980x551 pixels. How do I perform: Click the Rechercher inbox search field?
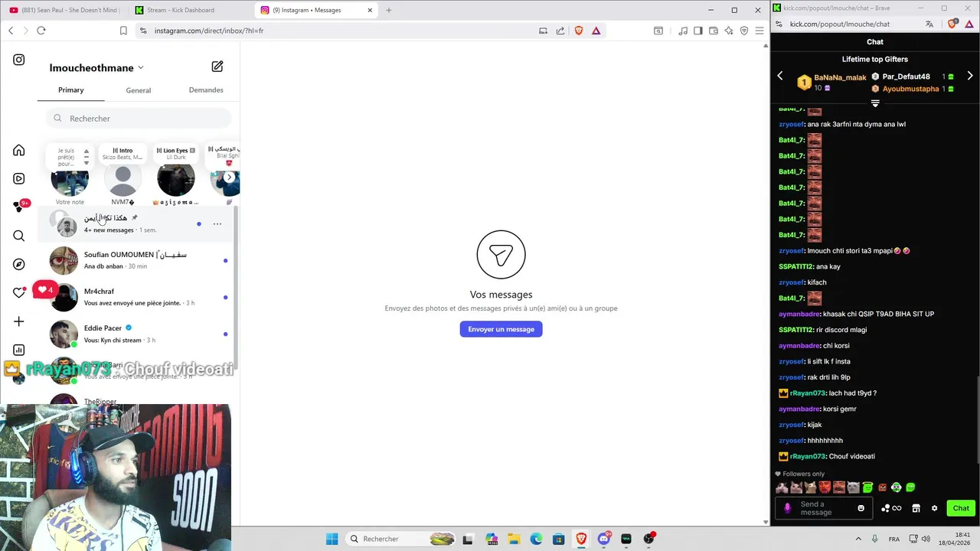pyautogui.click(x=139, y=119)
